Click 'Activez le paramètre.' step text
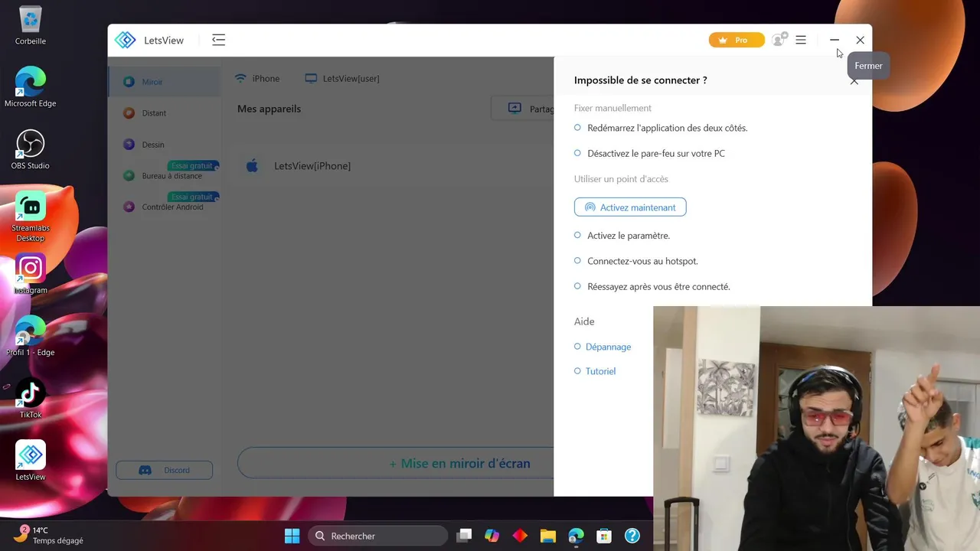This screenshot has height=551, width=980. click(x=629, y=236)
